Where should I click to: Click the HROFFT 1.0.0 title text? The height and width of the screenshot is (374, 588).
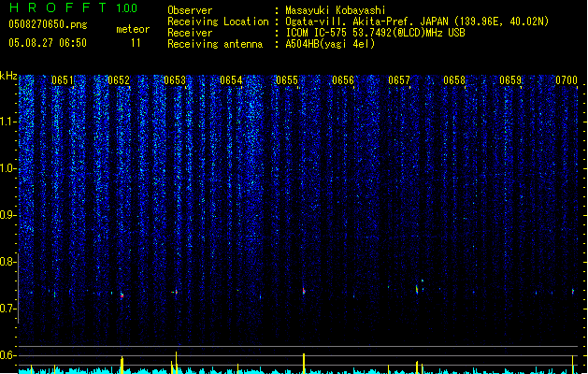coord(74,7)
